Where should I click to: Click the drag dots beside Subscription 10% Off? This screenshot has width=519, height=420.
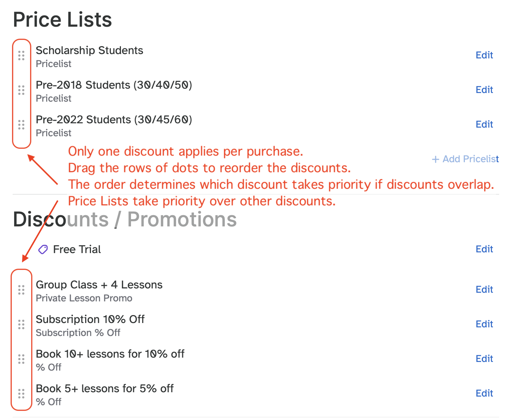pos(21,324)
